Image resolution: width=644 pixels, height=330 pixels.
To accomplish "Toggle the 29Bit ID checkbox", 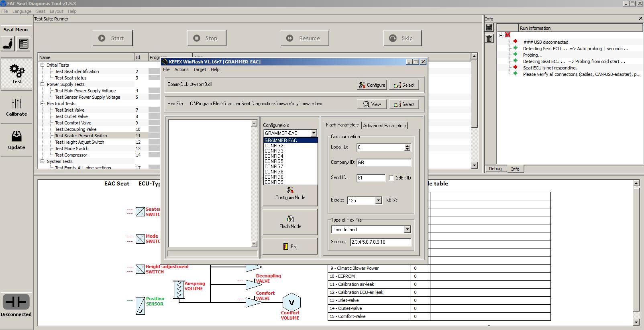I will pos(391,178).
